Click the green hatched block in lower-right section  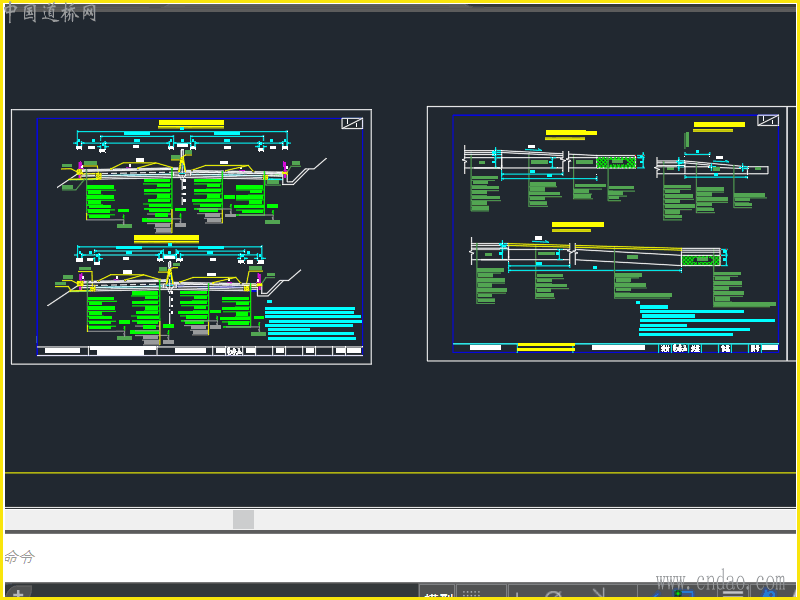point(701,260)
